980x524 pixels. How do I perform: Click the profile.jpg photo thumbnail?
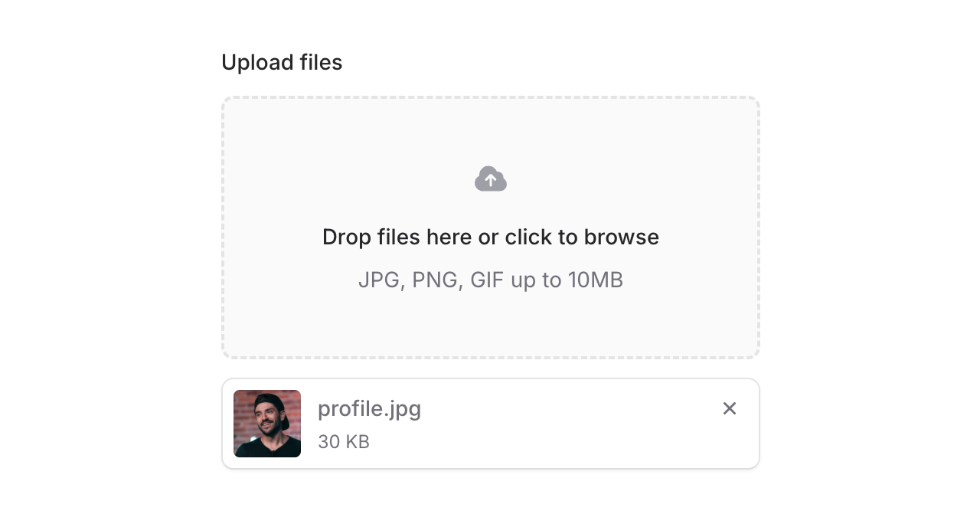coord(266,423)
